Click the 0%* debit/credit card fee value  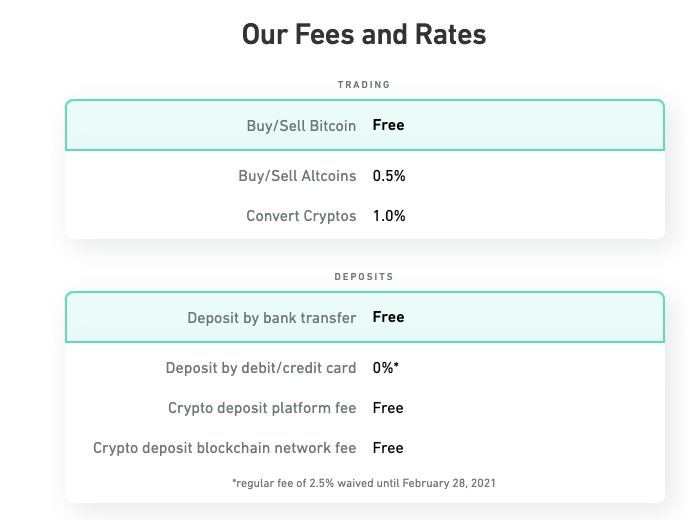pyautogui.click(x=386, y=368)
